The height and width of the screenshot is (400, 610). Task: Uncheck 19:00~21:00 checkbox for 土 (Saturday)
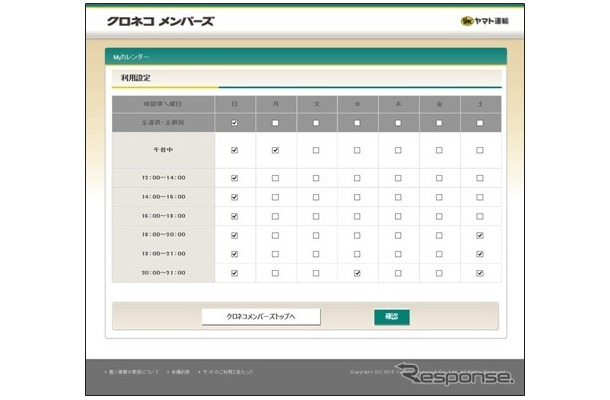coord(480,254)
